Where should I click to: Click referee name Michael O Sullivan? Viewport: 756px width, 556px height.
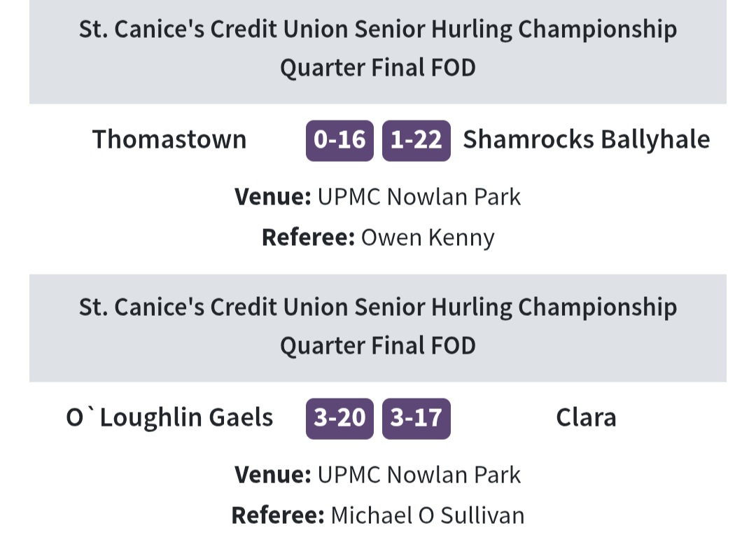(428, 516)
